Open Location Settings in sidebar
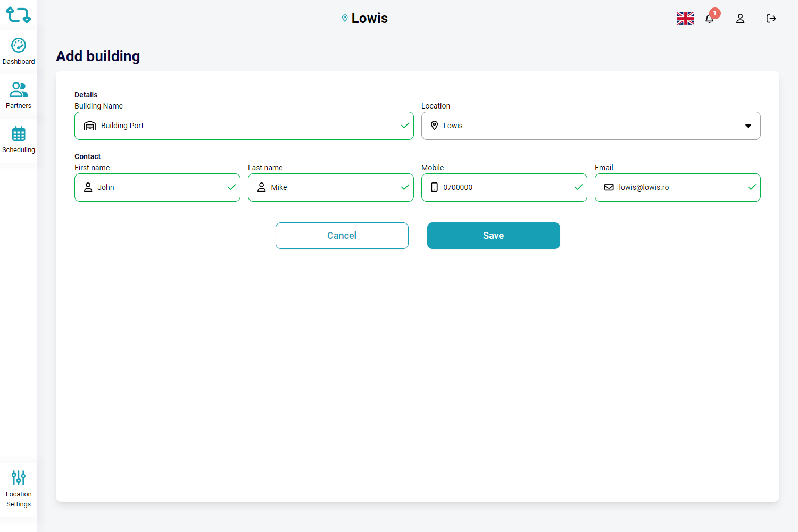798x532 pixels. click(19, 489)
